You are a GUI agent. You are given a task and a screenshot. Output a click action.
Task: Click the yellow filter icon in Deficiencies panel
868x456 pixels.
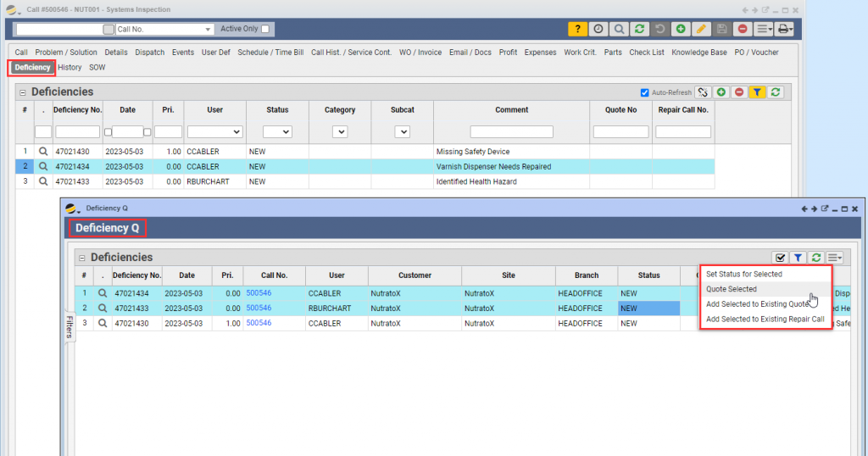[757, 92]
